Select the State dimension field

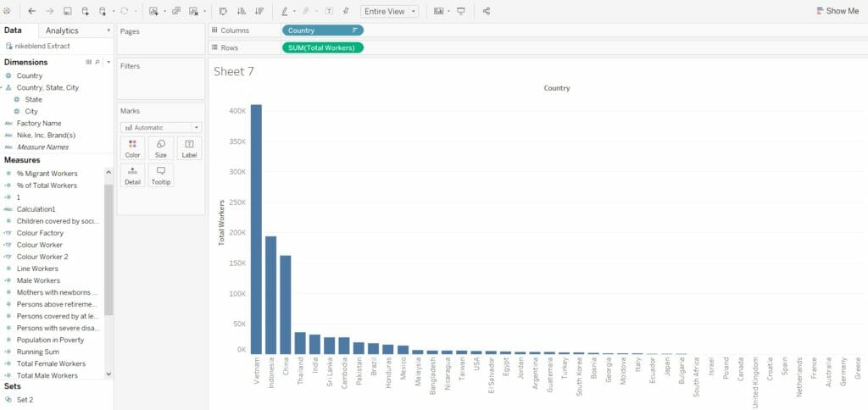tap(33, 100)
